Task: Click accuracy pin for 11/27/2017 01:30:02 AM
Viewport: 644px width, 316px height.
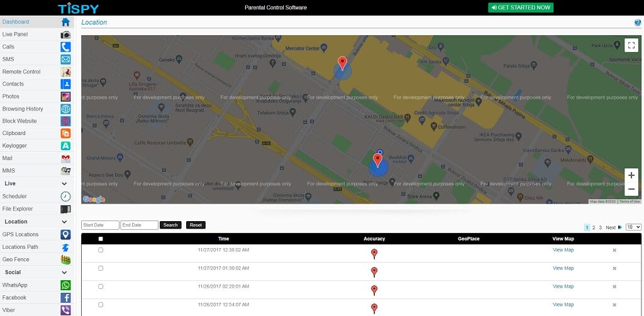Action: coord(374,271)
